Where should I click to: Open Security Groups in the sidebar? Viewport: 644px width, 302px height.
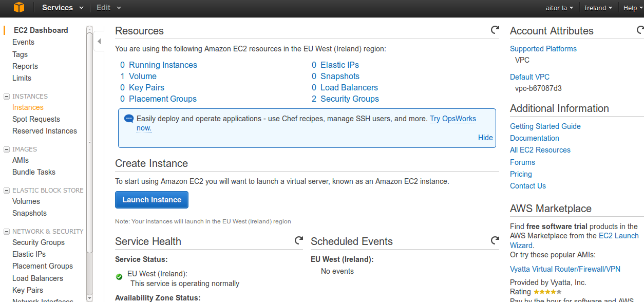tap(39, 242)
